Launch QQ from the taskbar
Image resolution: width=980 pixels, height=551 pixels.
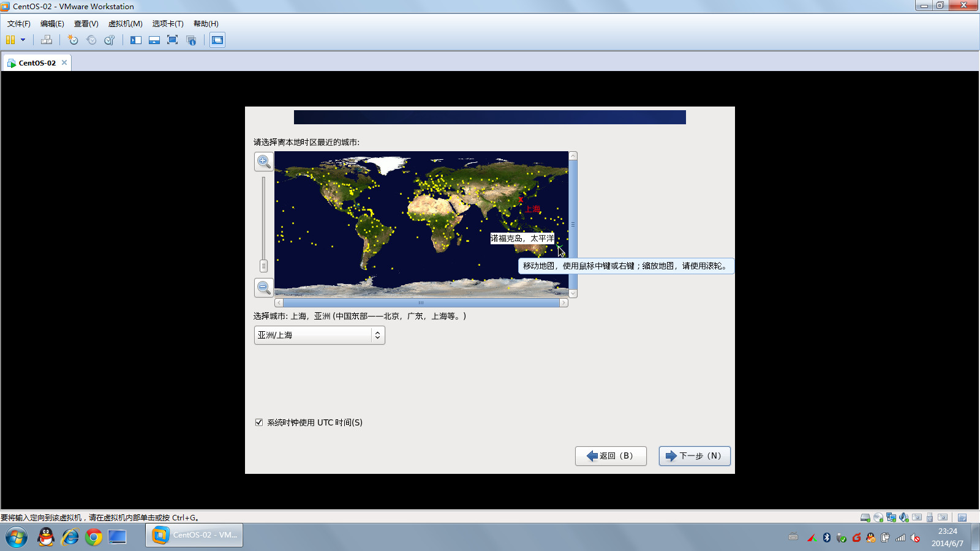tap(46, 537)
